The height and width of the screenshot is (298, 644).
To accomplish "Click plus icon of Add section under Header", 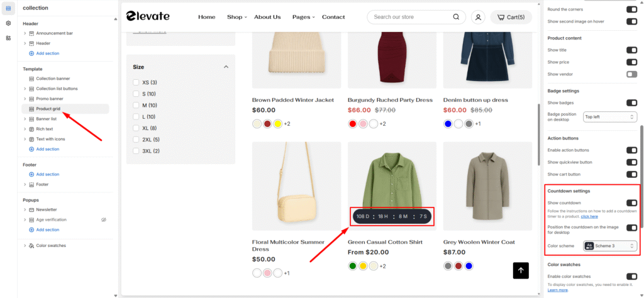I will click(31, 53).
